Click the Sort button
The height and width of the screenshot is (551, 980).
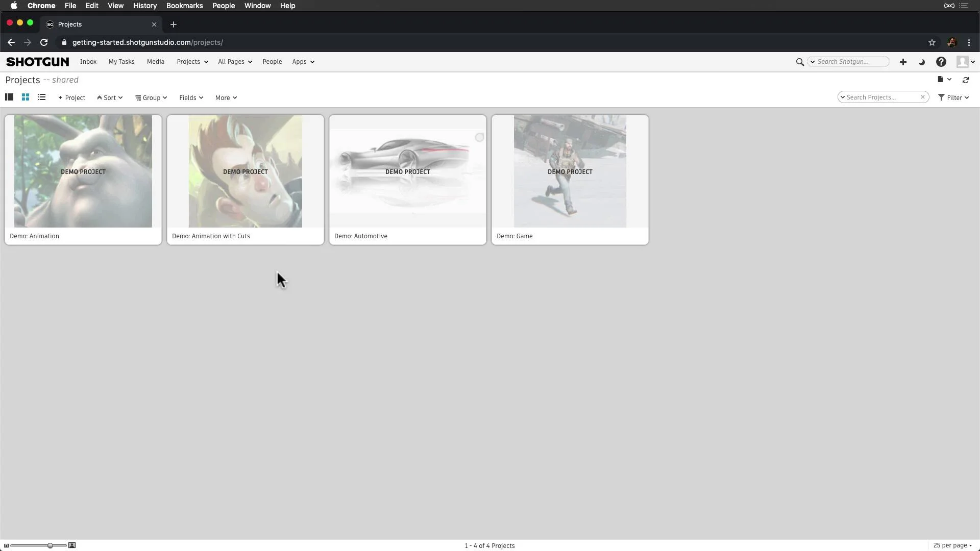click(110, 97)
